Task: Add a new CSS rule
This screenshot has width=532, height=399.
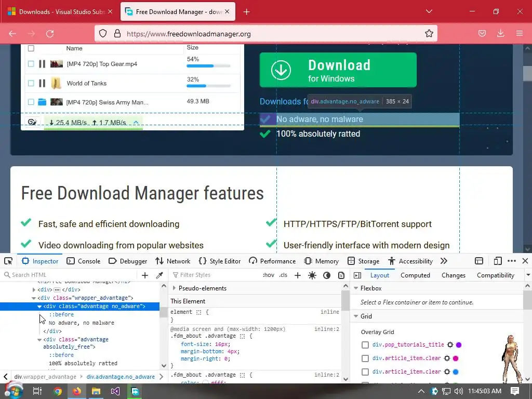Action: click(x=298, y=275)
